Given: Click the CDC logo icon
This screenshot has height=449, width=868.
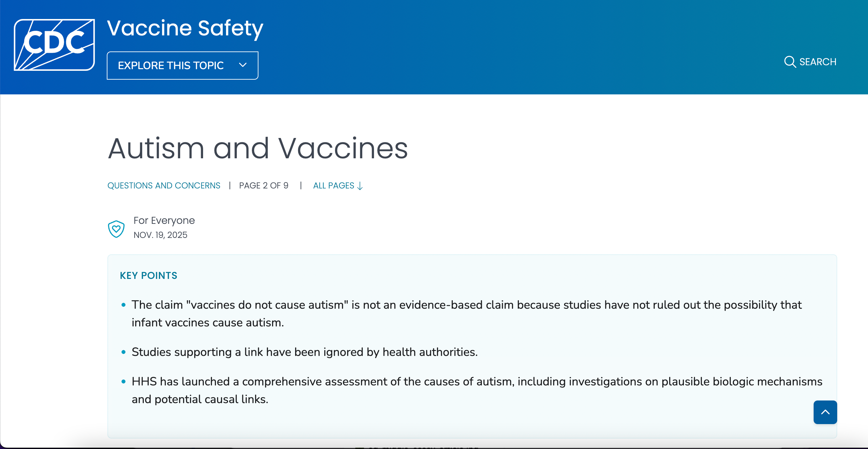Looking at the screenshot, I should click(54, 44).
